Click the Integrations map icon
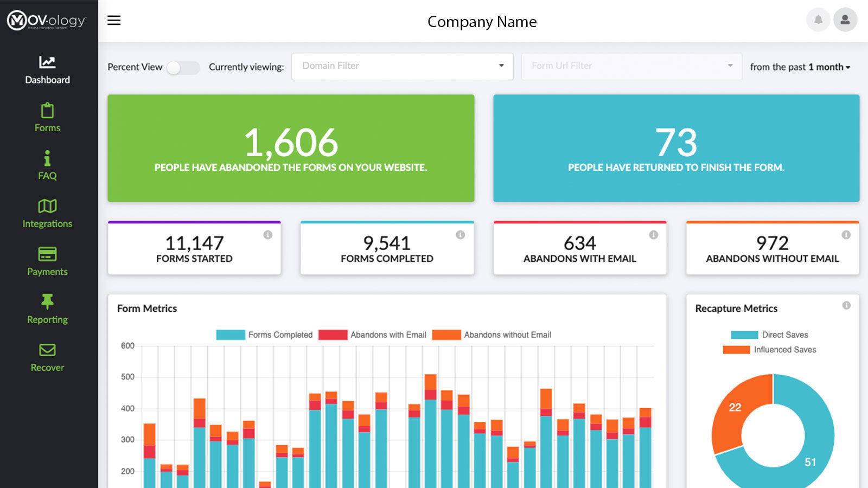Image resolution: width=868 pixels, height=488 pixels. tap(48, 207)
